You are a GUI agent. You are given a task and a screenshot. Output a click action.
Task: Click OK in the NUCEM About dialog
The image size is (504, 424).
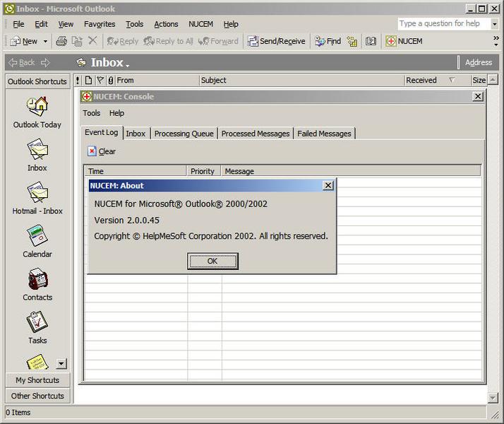pyautogui.click(x=212, y=261)
